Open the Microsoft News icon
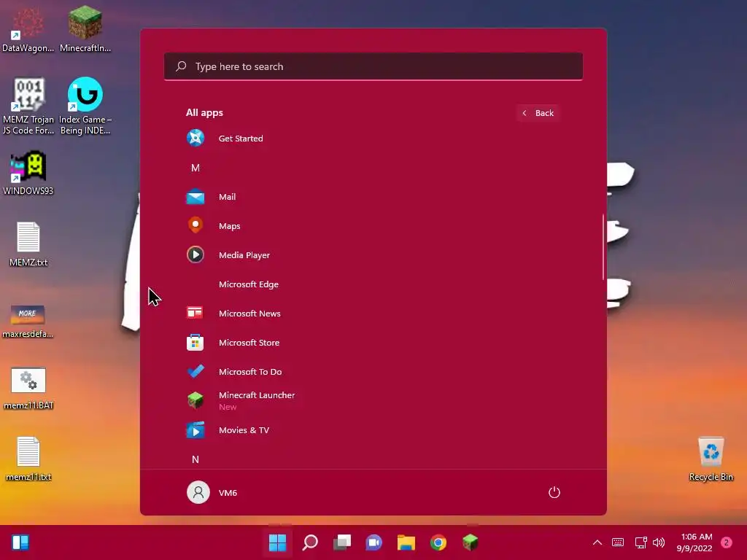 click(x=195, y=313)
